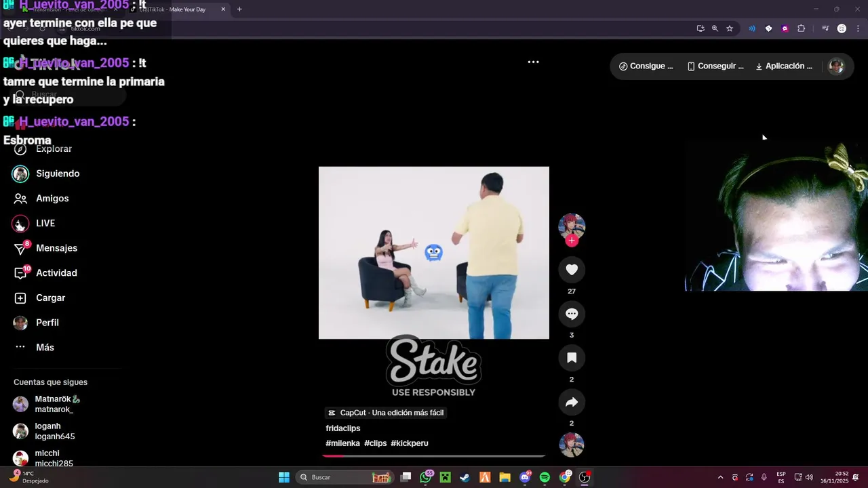Open a new browser tab

pos(239,9)
